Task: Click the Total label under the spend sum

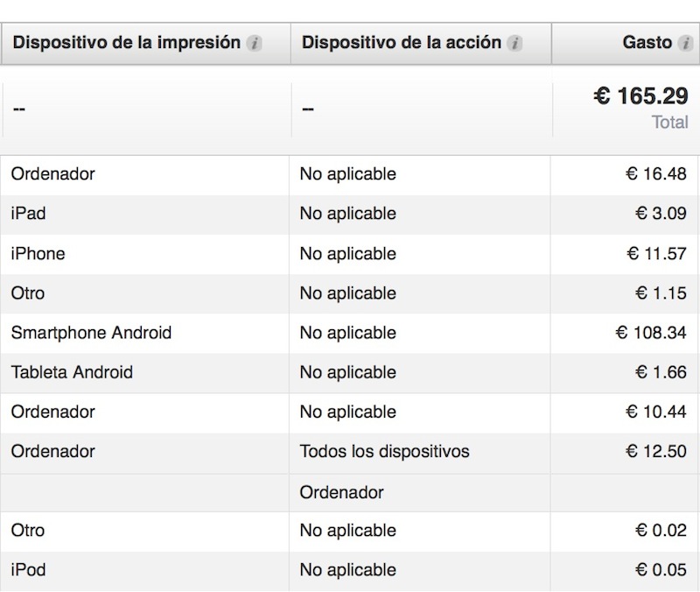Action: [x=669, y=122]
